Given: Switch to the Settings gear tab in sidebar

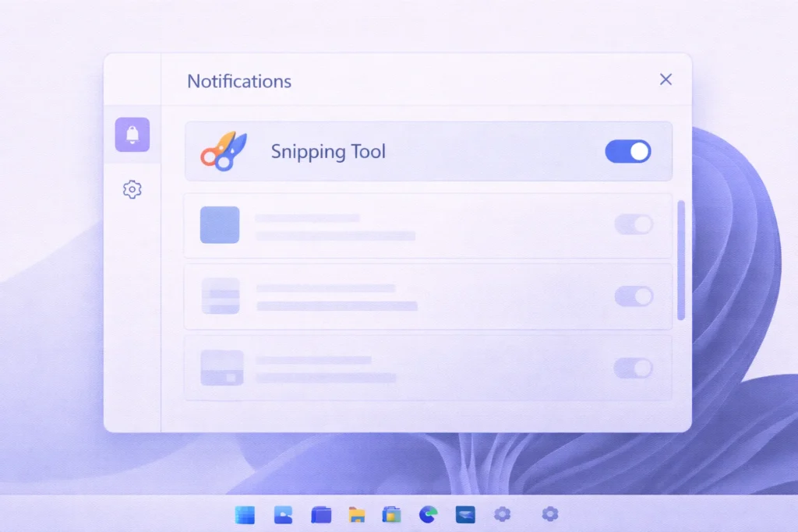Looking at the screenshot, I should tap(132, 189).
